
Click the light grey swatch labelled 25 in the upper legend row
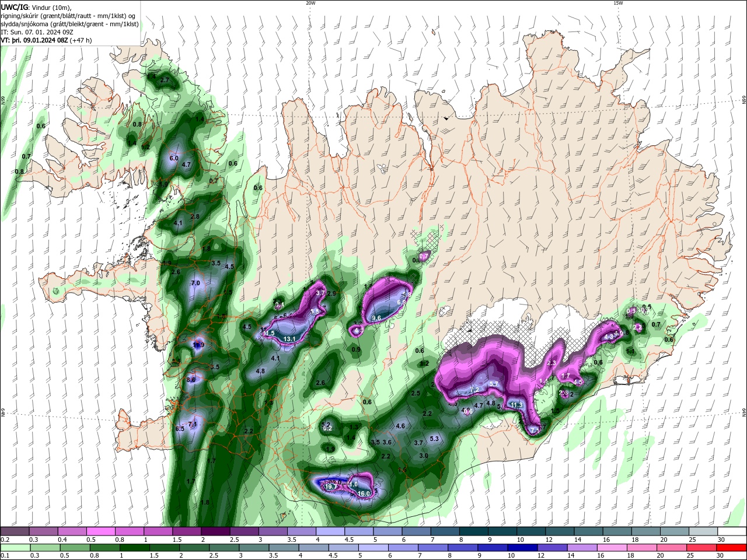[x=703, y=531]
